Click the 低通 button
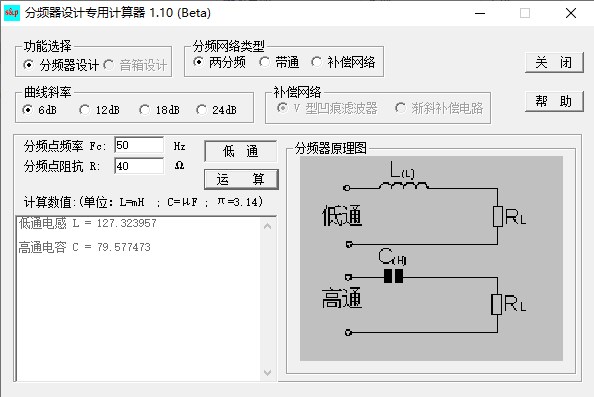This screenshot has height=397, width=594. [241, 151]
